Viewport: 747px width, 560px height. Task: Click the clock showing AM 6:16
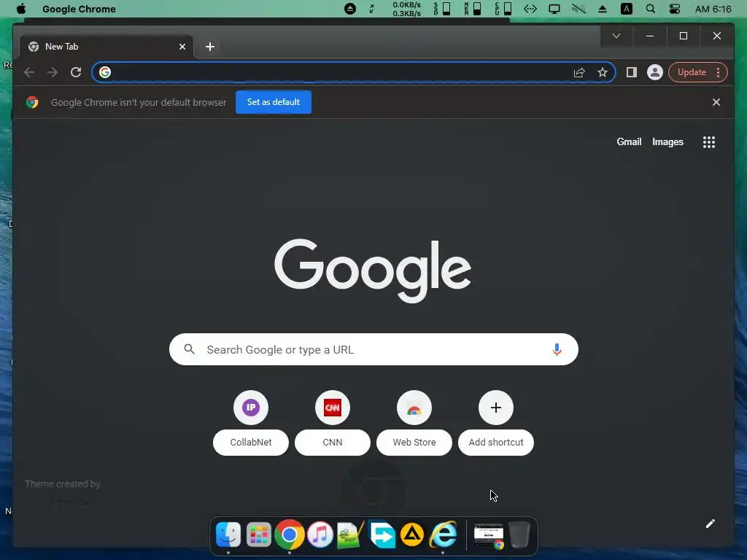[713, 9]
